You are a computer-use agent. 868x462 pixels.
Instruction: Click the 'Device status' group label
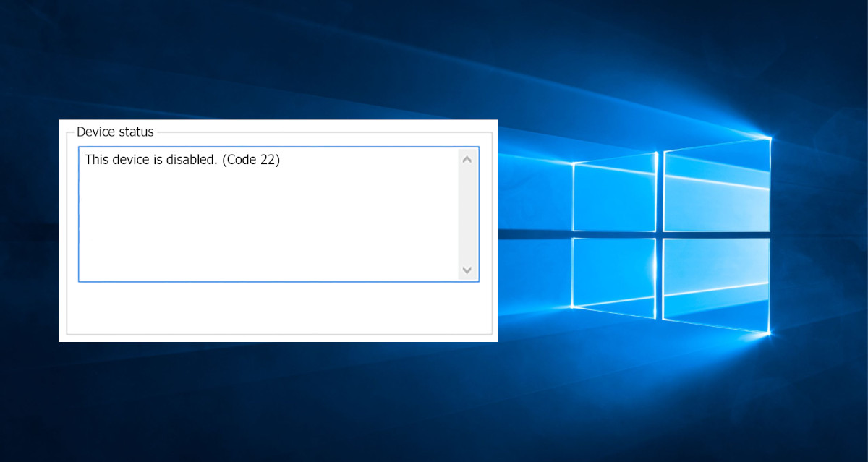click(115, 132)
